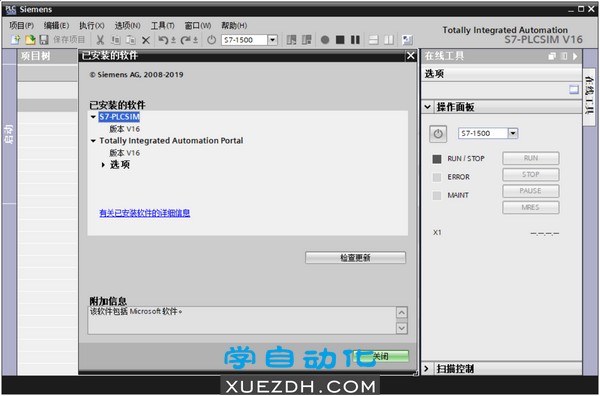Click the delete X icon in toolbar
The width and height of the screenshot is (600, 396).
[146, 40]
